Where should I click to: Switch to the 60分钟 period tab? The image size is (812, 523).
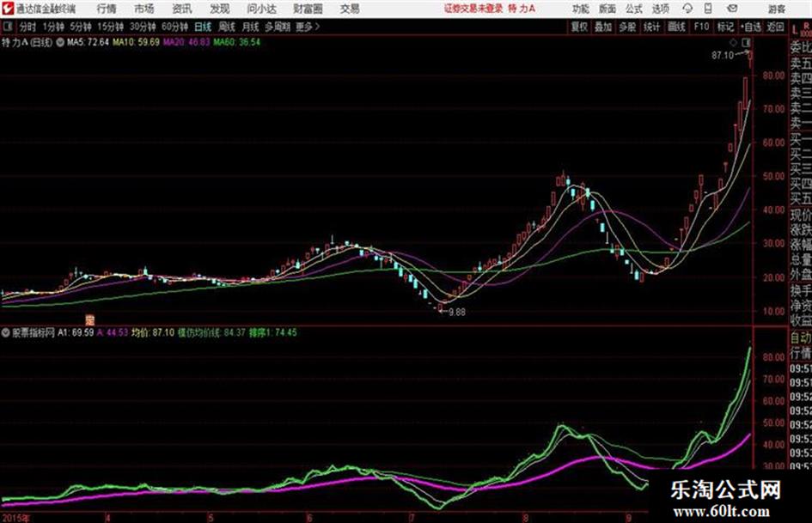(x=174, y=27)
